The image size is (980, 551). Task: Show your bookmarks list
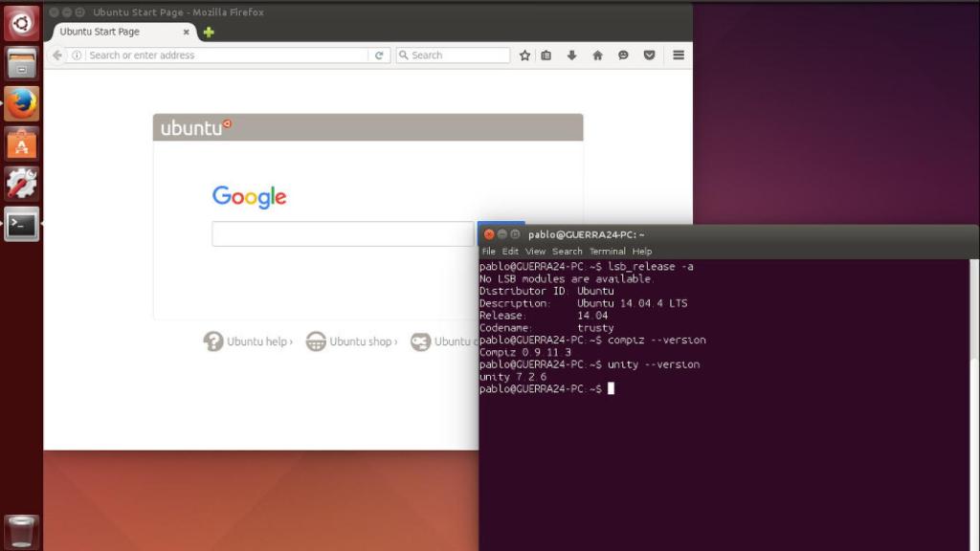coord(545,55)
